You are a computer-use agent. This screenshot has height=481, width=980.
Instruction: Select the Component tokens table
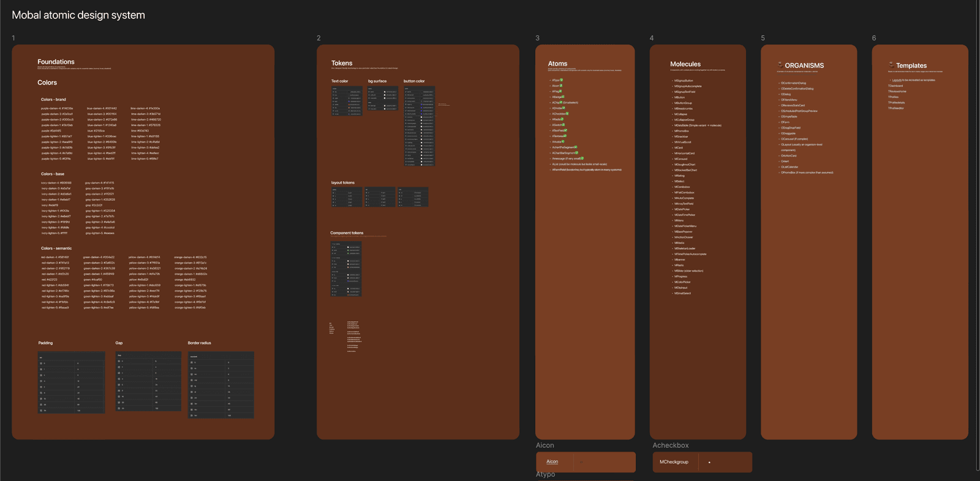[x=346, y=269]
